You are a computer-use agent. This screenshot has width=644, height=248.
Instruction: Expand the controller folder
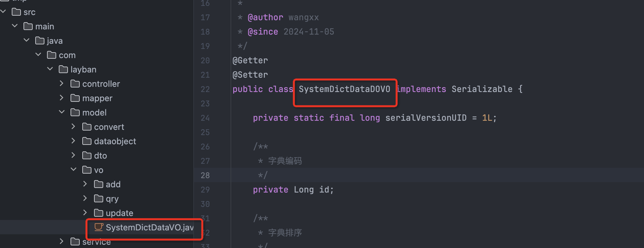62,84
